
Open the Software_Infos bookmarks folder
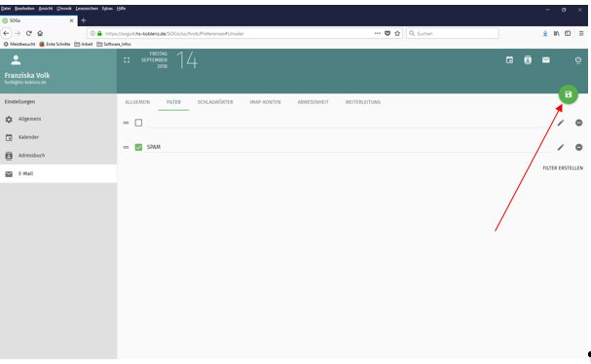coord(114,44)
